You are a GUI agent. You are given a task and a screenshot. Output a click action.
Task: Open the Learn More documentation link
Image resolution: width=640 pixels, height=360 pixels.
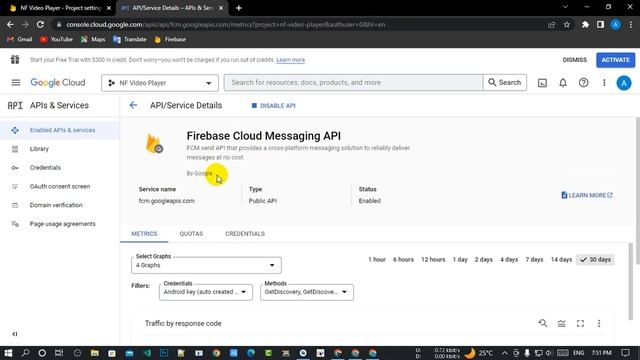tap(587, 196)
